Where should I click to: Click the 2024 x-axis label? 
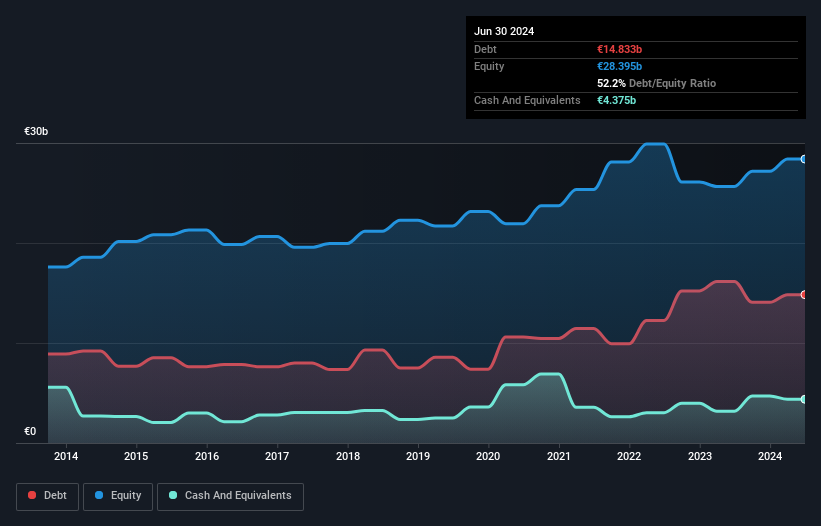point(770,456)
